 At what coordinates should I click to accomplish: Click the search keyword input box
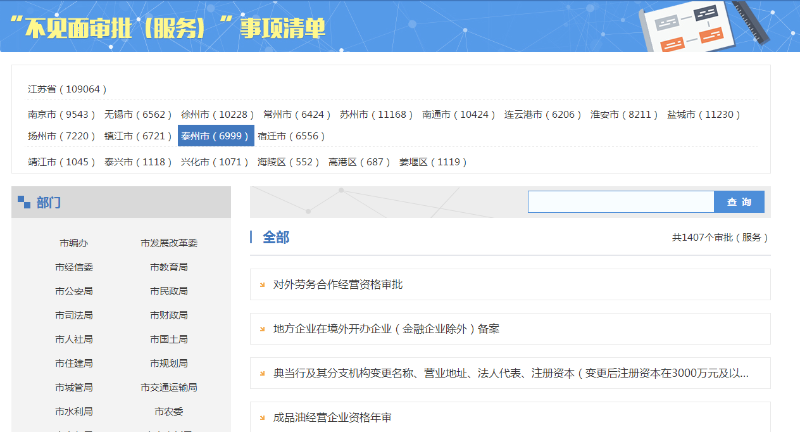point(621,202)
